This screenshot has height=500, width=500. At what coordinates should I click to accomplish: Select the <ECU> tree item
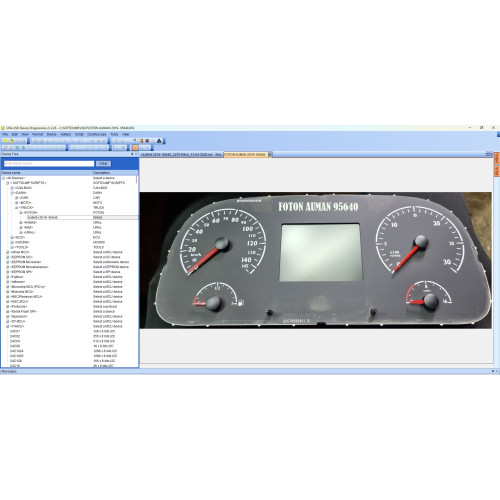click(20, 237)
